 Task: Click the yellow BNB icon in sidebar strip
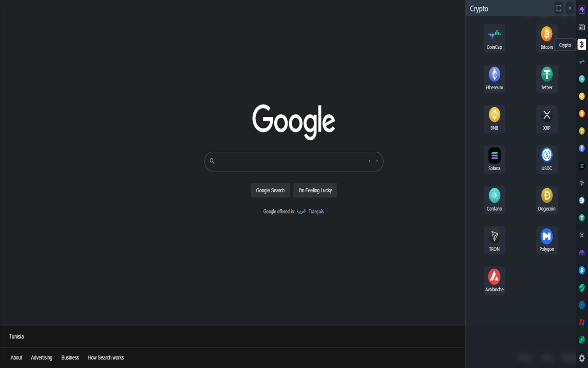click(582, 96)
